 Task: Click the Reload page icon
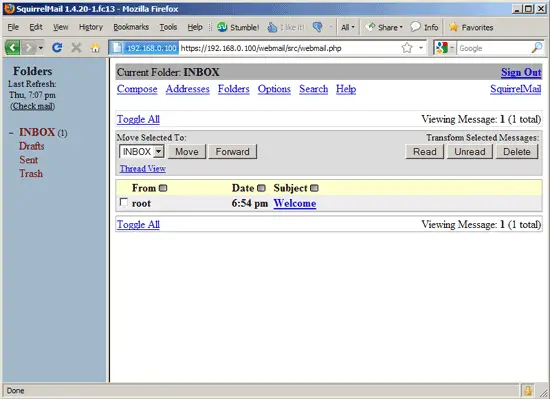click(57, 47)
